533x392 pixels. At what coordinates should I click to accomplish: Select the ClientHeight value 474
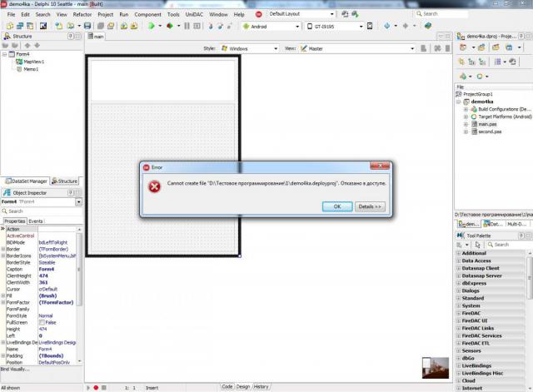(43, 275)
